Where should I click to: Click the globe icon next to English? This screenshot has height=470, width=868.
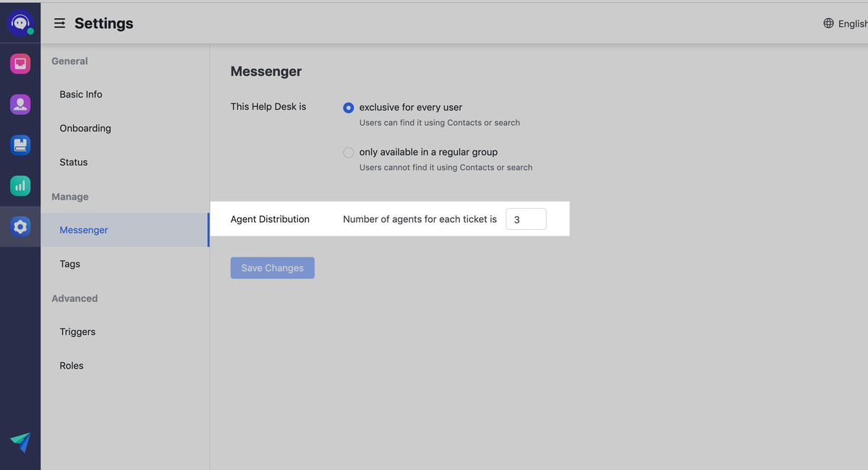(x=827, y=22)
